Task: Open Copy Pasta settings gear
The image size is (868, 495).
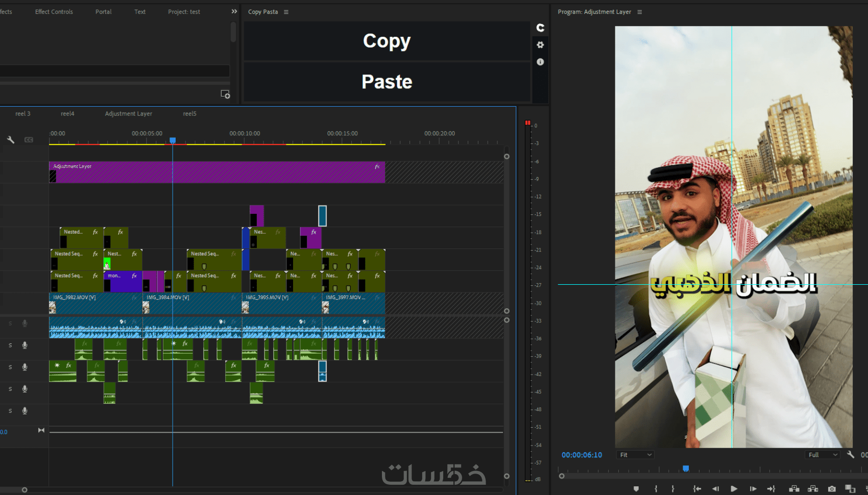Action: (x=540, y=45)
